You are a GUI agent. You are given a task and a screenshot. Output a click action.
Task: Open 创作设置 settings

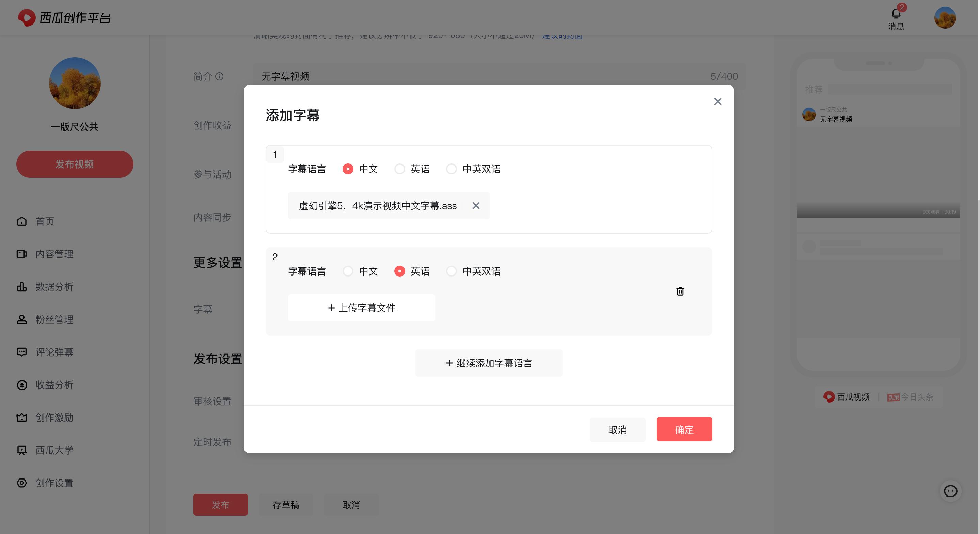[x=54, y=483]
